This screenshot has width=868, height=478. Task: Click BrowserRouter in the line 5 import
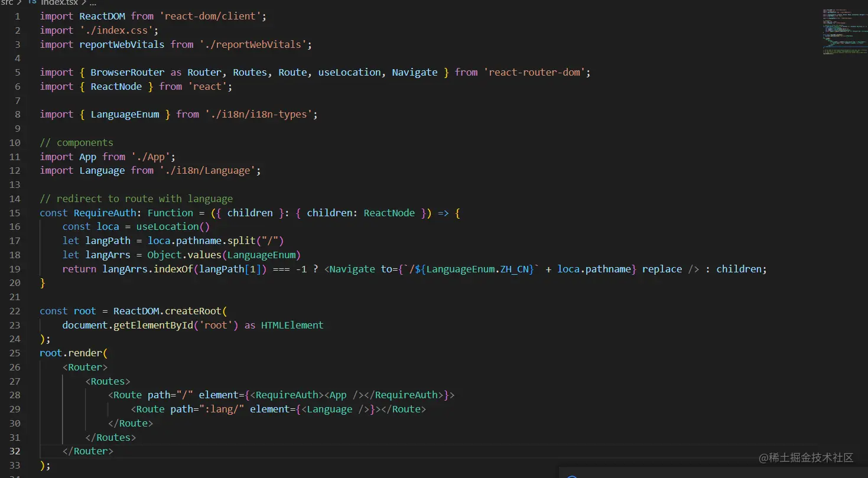[x=128, y=72]
